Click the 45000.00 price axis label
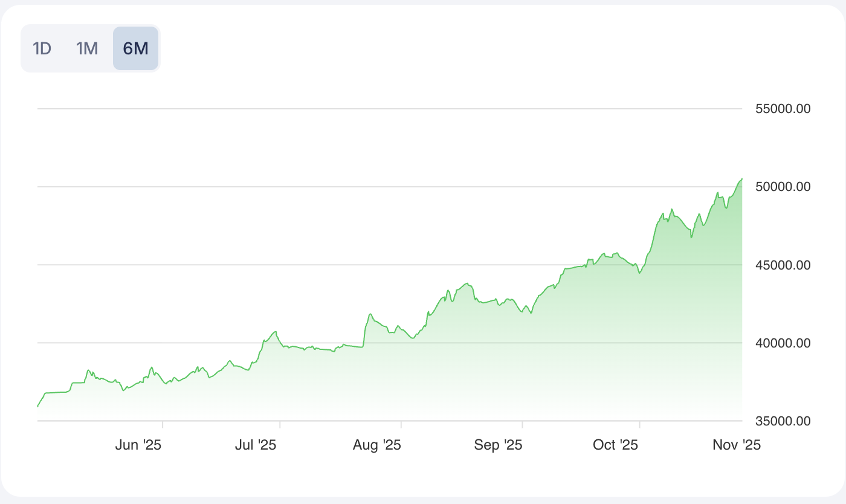Viewport: 846px width, 504px height. 783,265
